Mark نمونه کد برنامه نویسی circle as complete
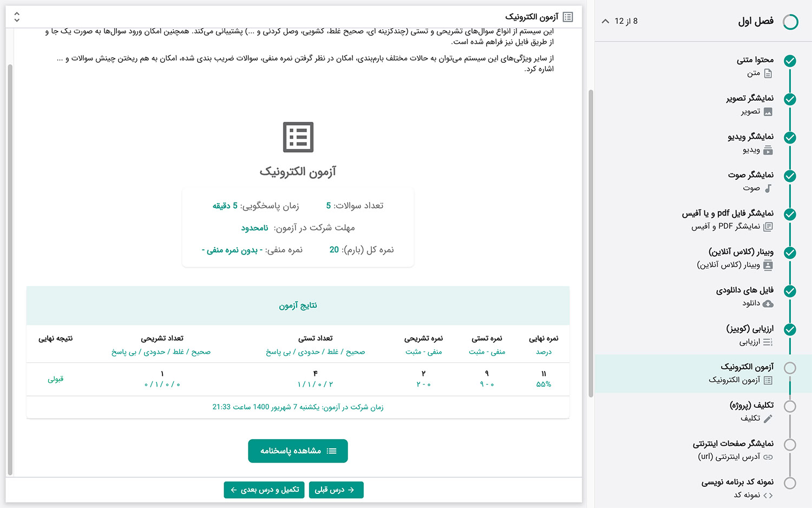The width and height of the screenshot is (812, 508). [790, 483]
